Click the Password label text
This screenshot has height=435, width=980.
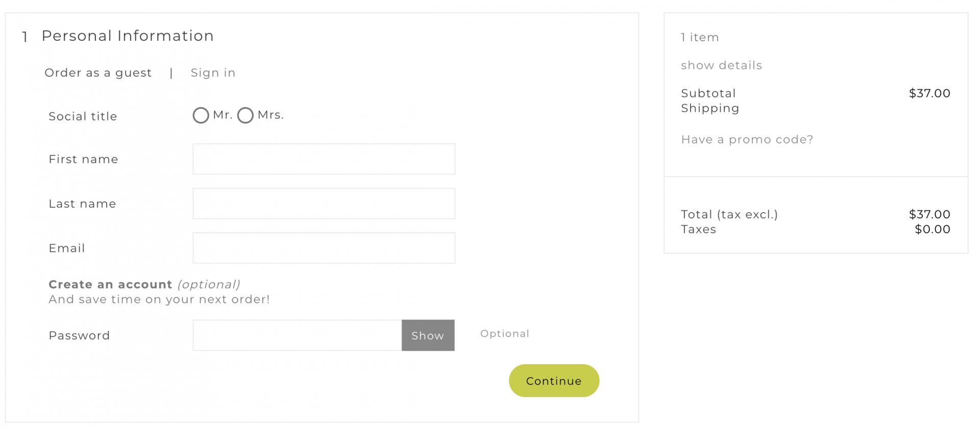tap(79, 335)
